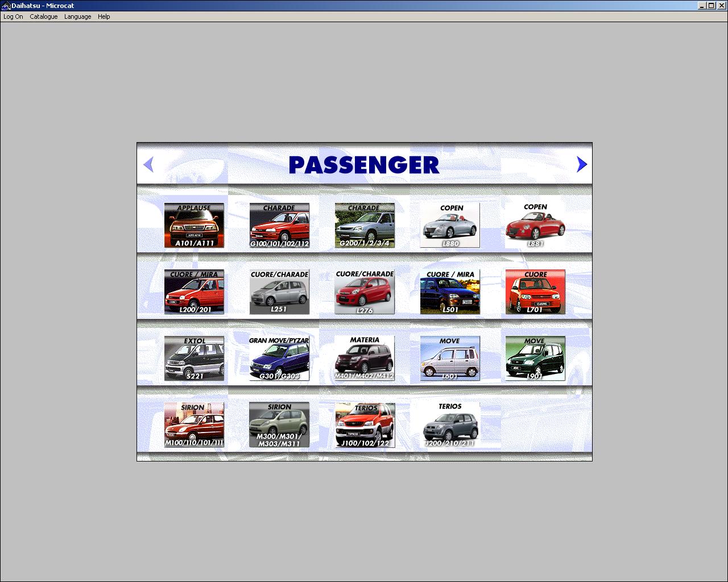Click the right navigation arrow
Image resolution: width=728 pixels, height=582 pixels.
581,164
